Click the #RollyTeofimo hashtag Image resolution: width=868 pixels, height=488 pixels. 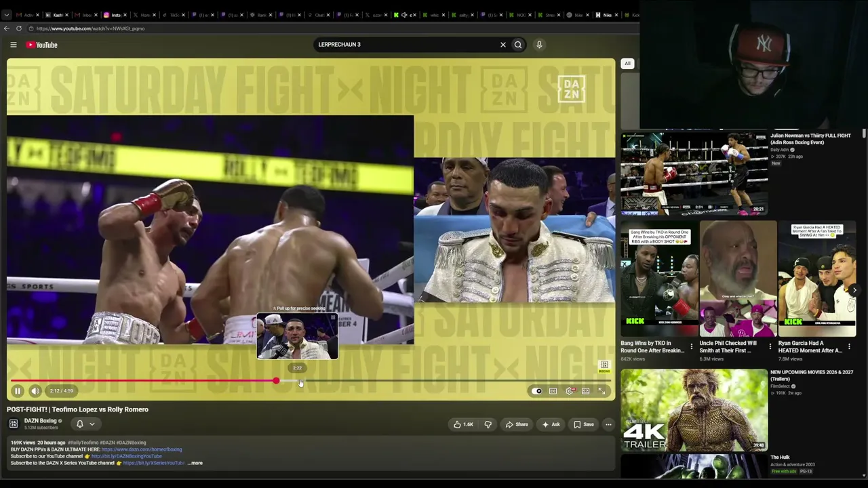tap(83, 443)
